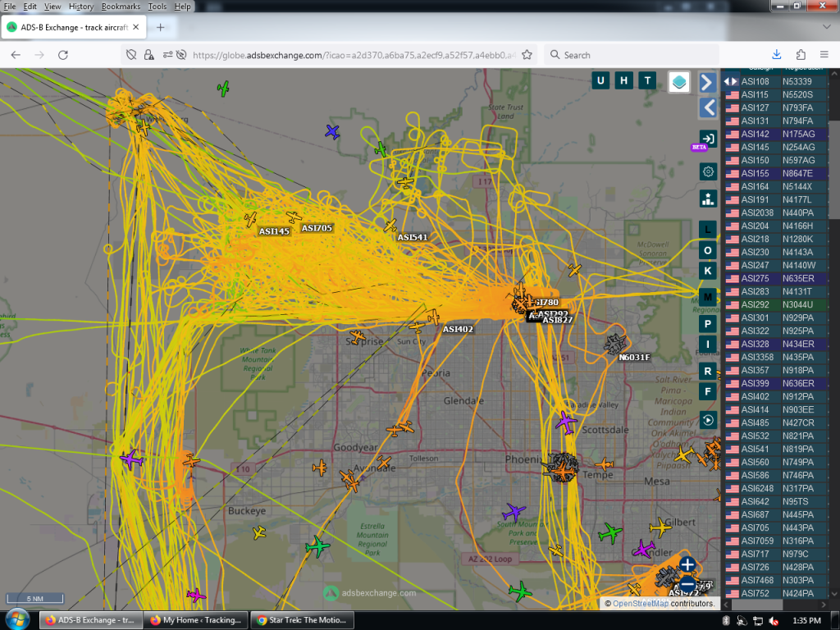Open the leaderboard podium icon

tap(708, 199)
